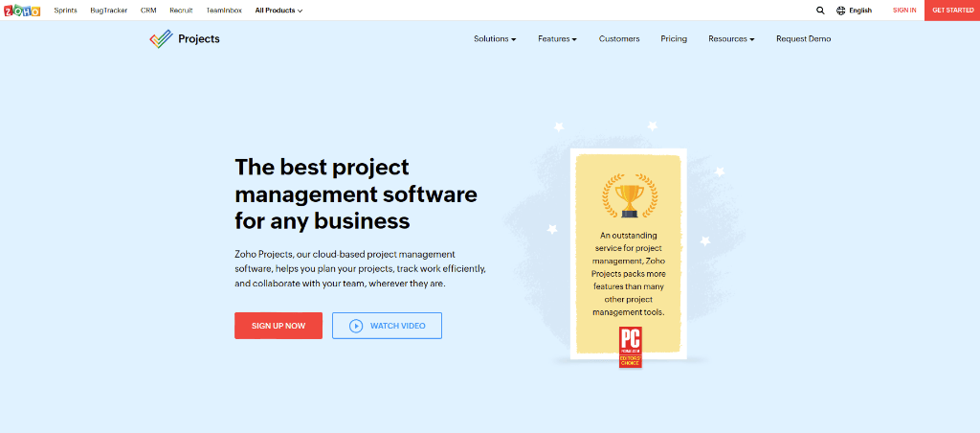Click the PC Editors' Choice badge
980x433 pixels.
630,348
